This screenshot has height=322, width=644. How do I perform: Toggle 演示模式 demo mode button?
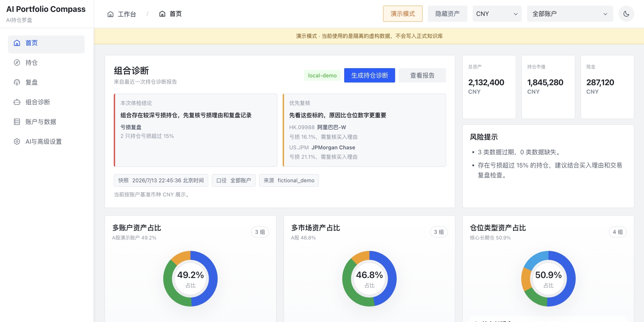pyautogui.click(x=403, y=14)
